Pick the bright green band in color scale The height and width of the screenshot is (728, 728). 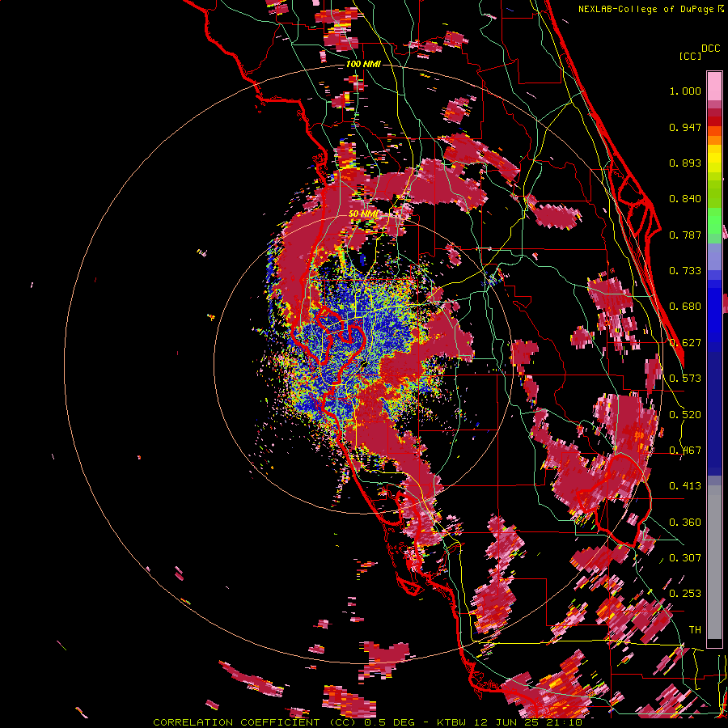click(x=714, y=221)
